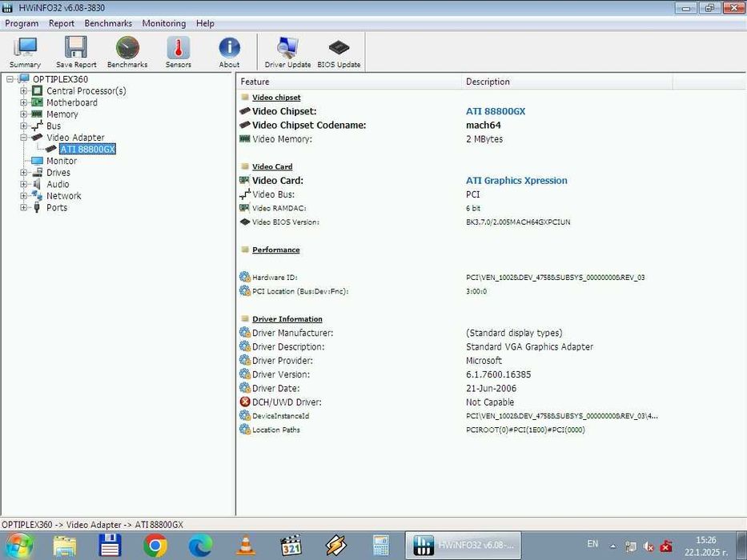Select the Network tree item
This screenshot has height=560, width=747.
pyautogui.click(x=64, y=196)
